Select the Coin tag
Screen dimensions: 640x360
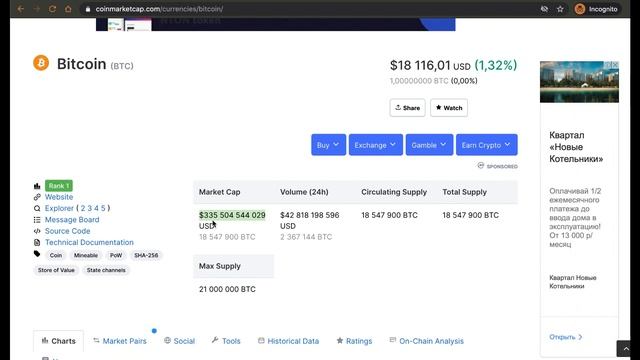56,256
